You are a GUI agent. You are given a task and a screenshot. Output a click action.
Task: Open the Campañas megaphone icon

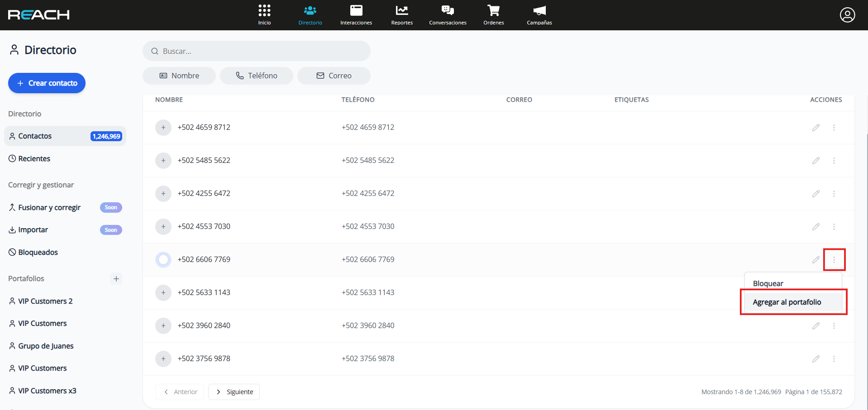pos(539,11)
